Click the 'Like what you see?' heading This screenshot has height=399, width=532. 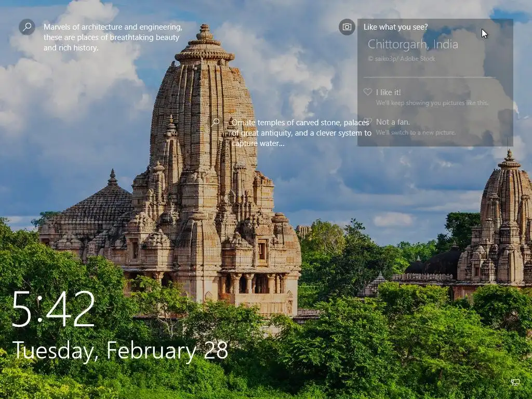395,27
